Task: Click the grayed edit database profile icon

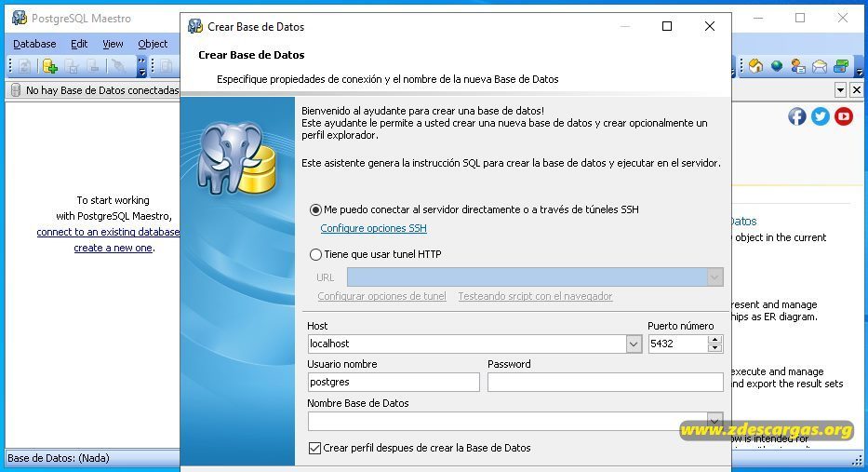Action: pyautogui.click(x=72, y=66)
